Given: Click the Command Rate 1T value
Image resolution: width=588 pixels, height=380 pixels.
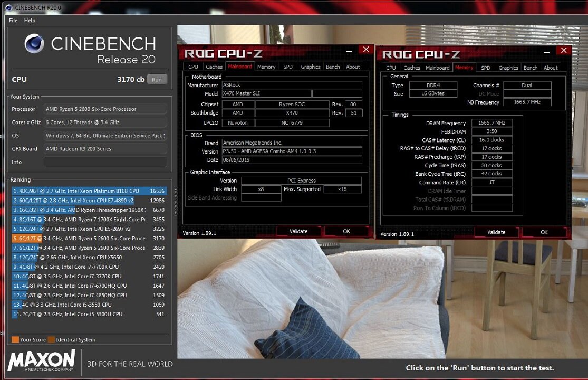Looking at the screenshot, I should 491,182.
